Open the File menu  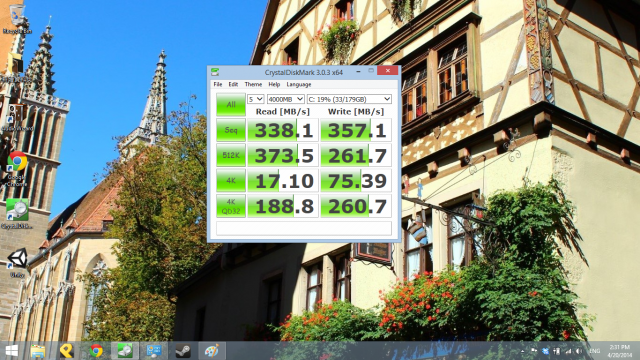point(218,84)
